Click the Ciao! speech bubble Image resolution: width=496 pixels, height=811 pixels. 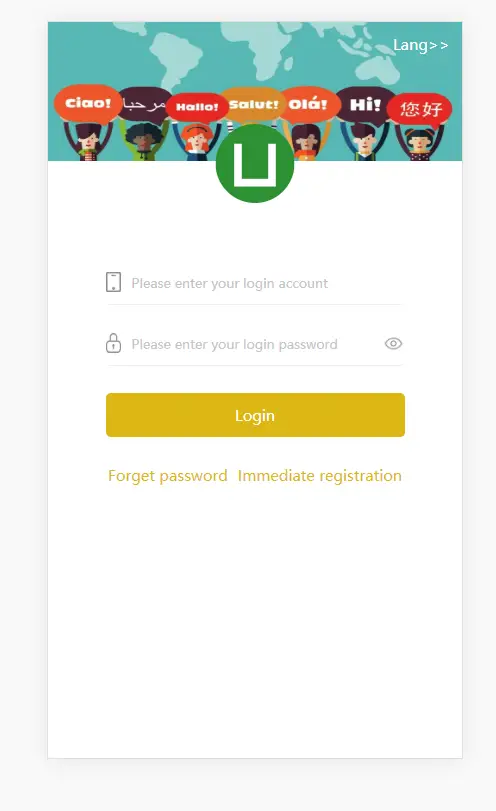point(87,103)
